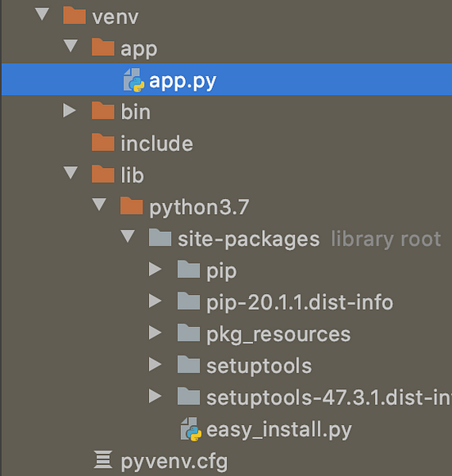Screen dimensions: 452x476
Task: Click the python3.7 orange folder icon
Action: click(x=131, y=206)
